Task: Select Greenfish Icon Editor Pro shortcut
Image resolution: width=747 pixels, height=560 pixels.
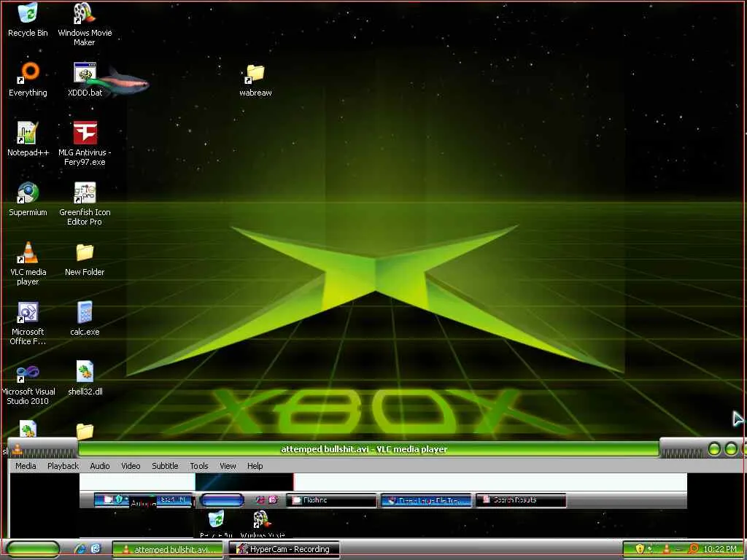Action: coord(85,203)
